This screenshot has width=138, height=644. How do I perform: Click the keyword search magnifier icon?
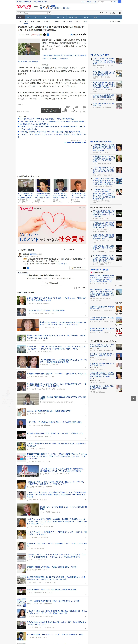click(49, 13)
